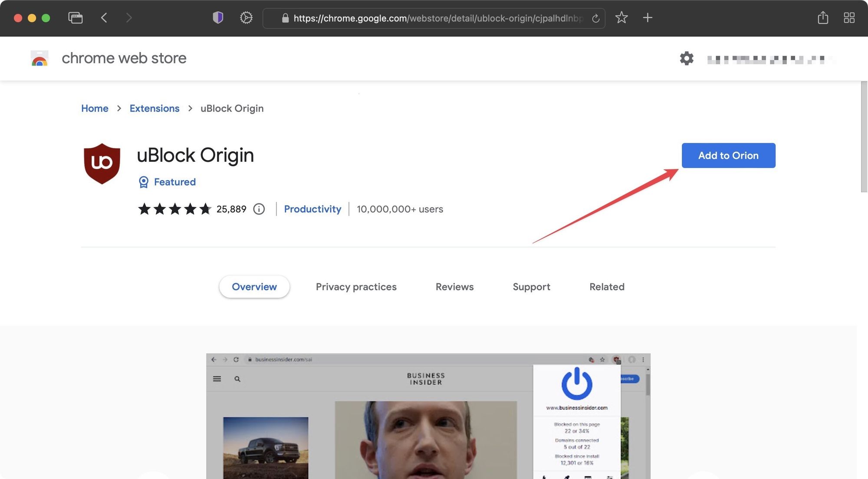Select the Support tab
The width and height of the screenshot is (868, 479).
531,287
